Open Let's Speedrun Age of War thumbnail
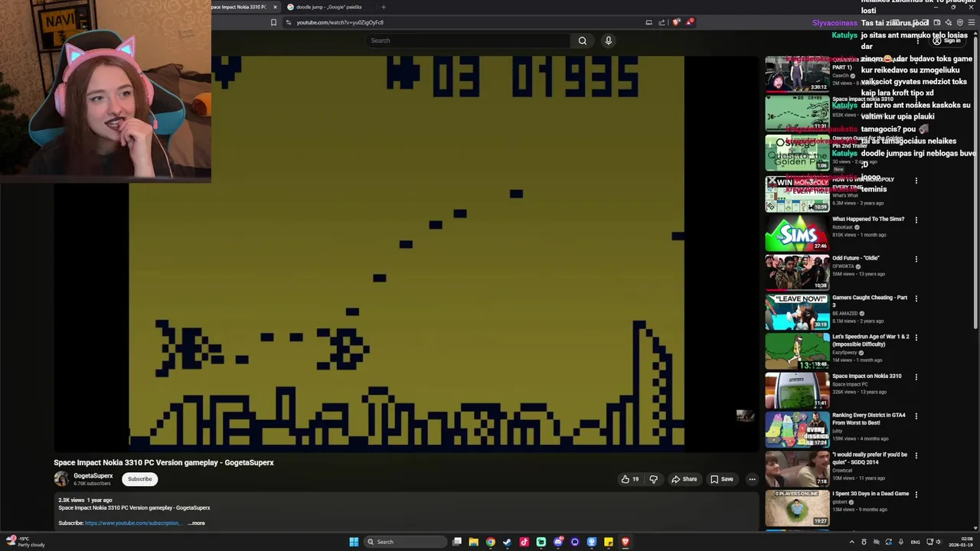This screenshot has height=551, width=980. pos(797,350)
